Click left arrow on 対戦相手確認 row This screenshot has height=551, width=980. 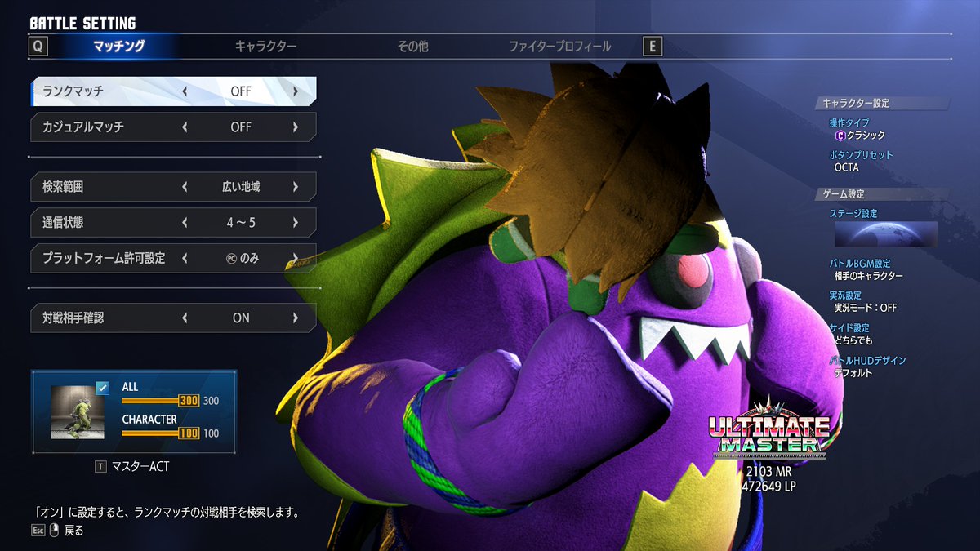pyautogui.click(x=185, y=318)
